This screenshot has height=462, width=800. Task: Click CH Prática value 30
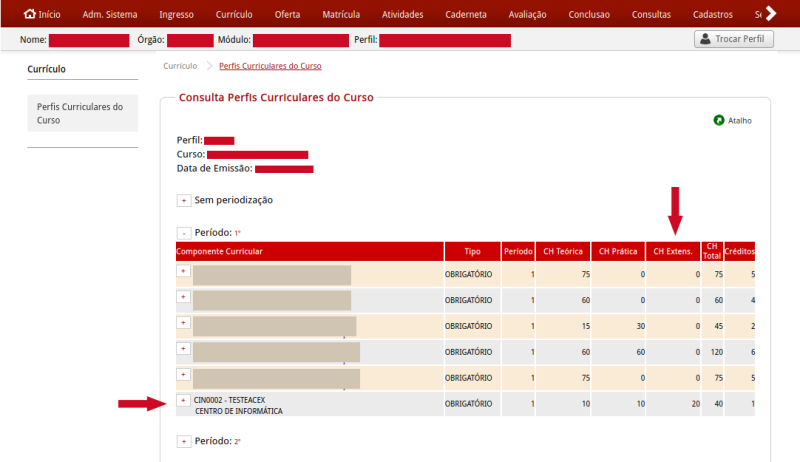640,326
